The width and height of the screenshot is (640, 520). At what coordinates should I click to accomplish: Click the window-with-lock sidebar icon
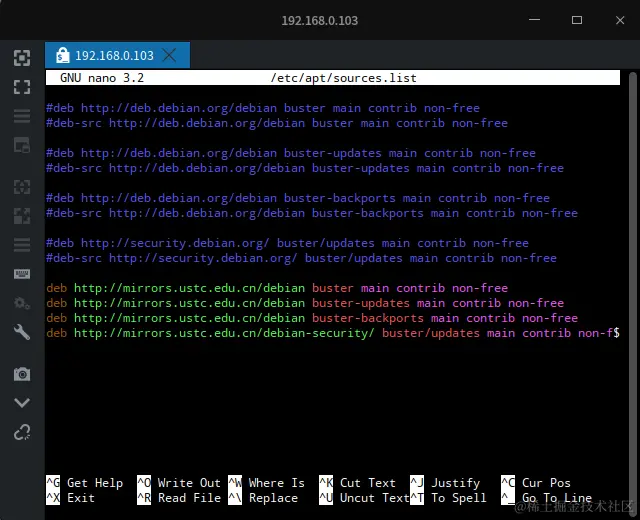coord(22,145)
